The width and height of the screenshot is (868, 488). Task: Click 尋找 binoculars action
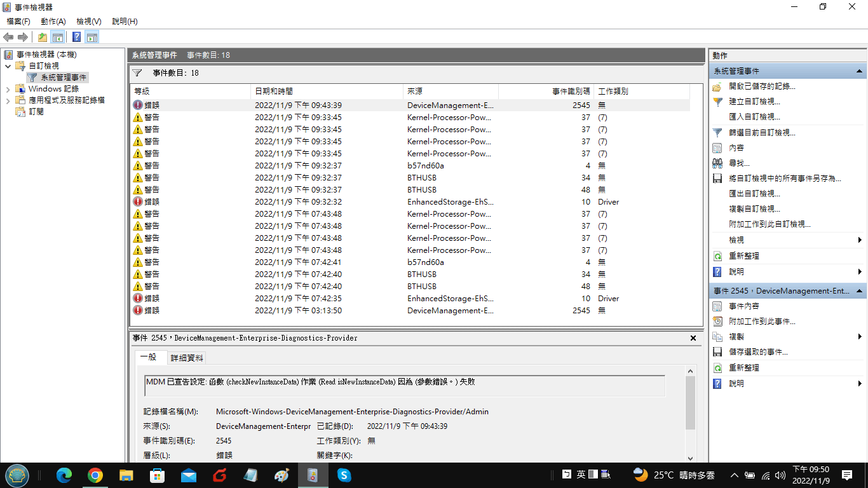pyautogui.click(x=739, y=163)
